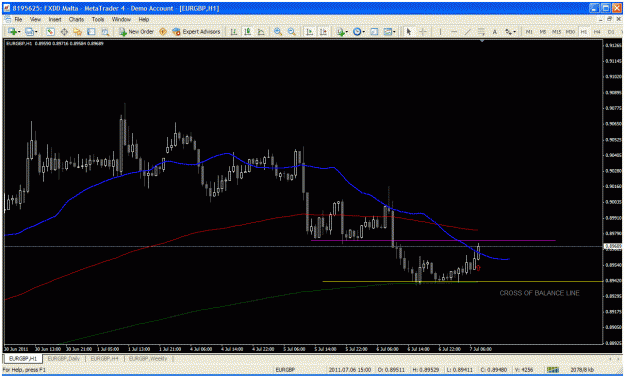The width and height of the screenshot is (625, 376).
Task: Click the connection status bars icon
Action: 552,370
